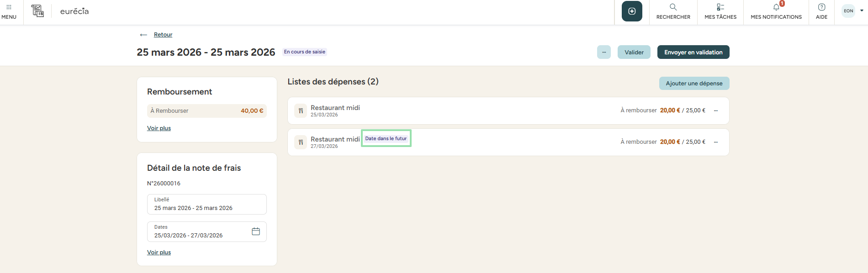The width and height of the screenshot is (868, 273).
Task: Open more options menu beside Valider
Action: pyautogui.click(x=604, y=52)
